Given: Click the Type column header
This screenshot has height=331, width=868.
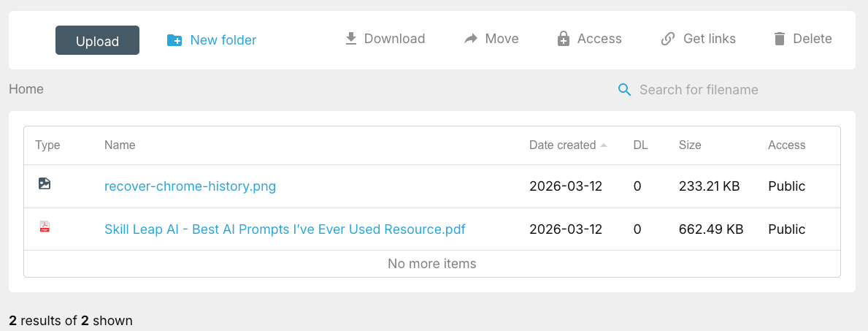Looking at the screenshot, I should pos(47,145).
